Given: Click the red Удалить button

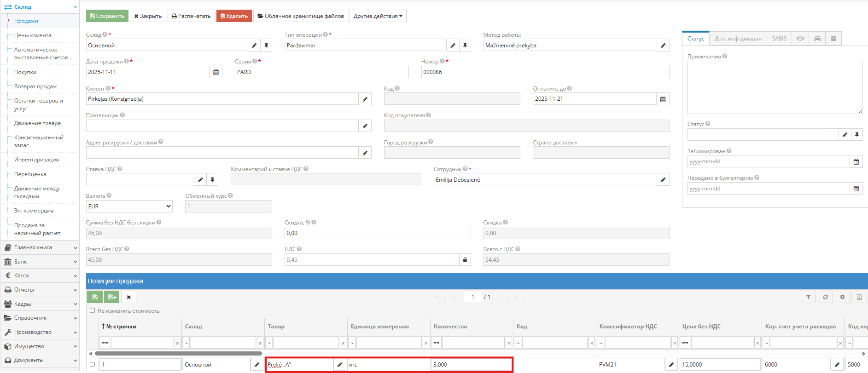Looking at the screenshot, I should coord(234,16).
